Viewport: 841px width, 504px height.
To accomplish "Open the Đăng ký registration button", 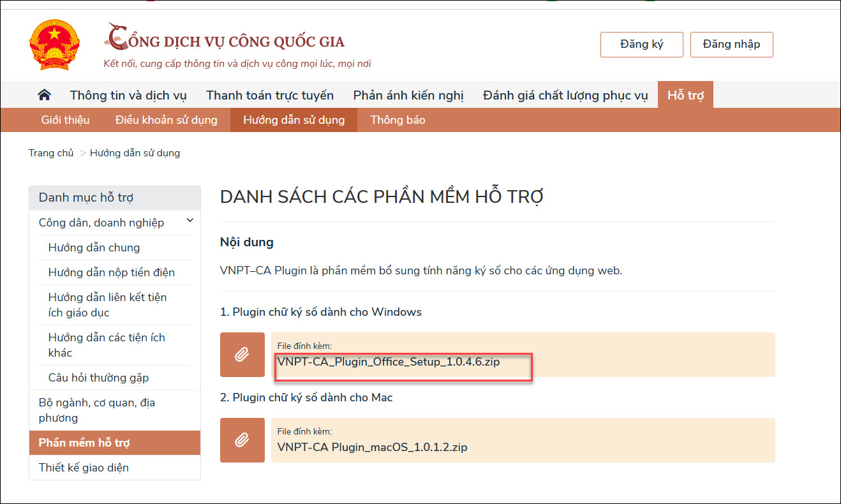I will pos(641,45).
